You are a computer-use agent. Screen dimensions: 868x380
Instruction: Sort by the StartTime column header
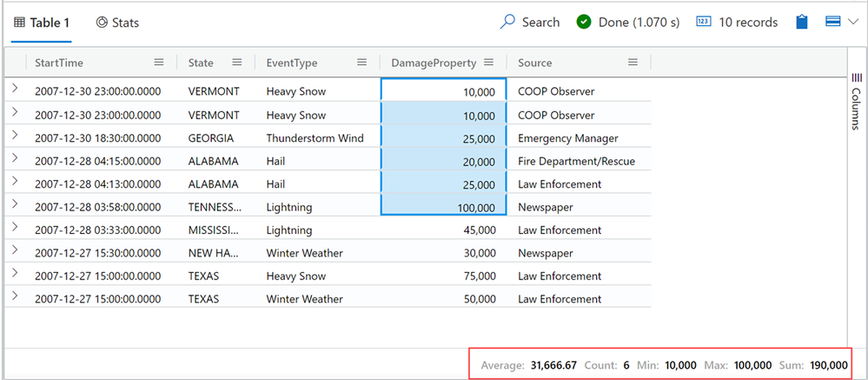pyautogui.click(x=59, y=63)
